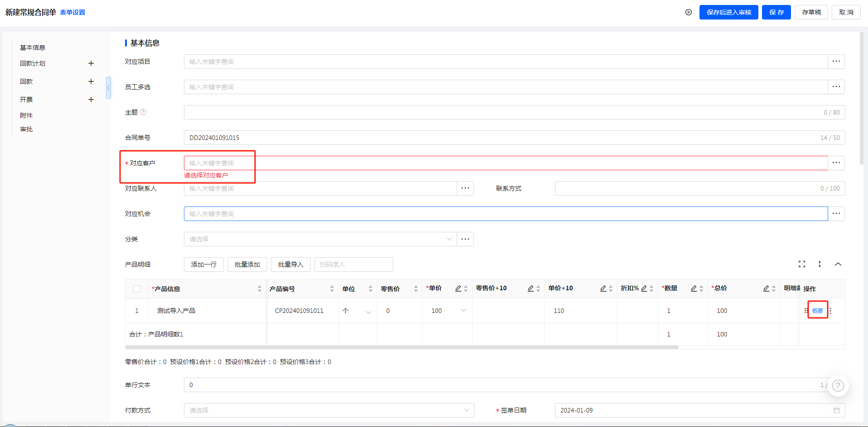The image size is (868, 427).
Task: Sort by 总价 column arrows
Action: pos(774,289)
